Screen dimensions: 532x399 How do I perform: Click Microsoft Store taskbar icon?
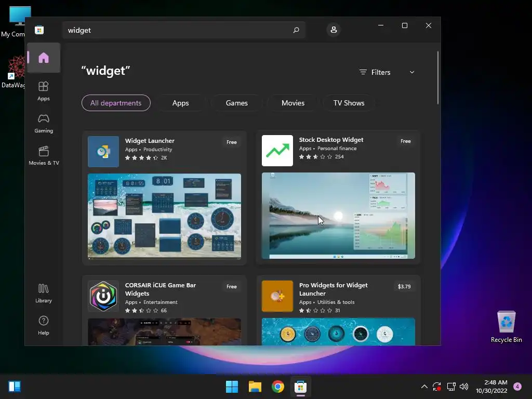[x=301, y=387]
